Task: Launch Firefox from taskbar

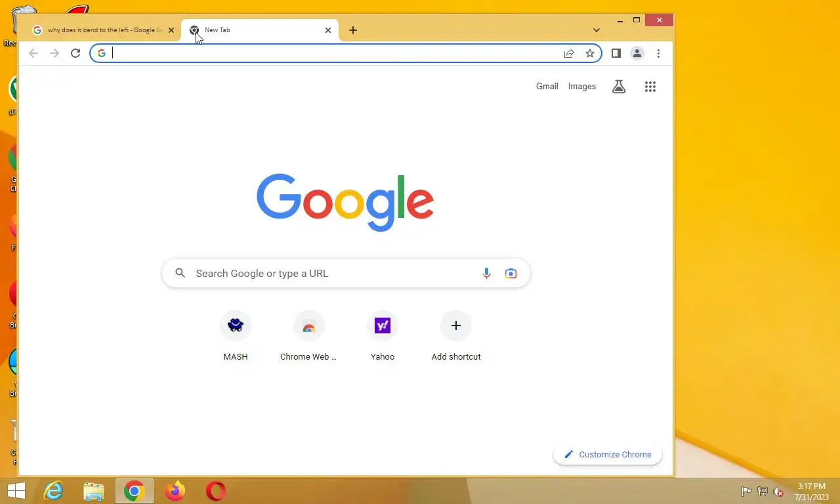Action: 175,491
